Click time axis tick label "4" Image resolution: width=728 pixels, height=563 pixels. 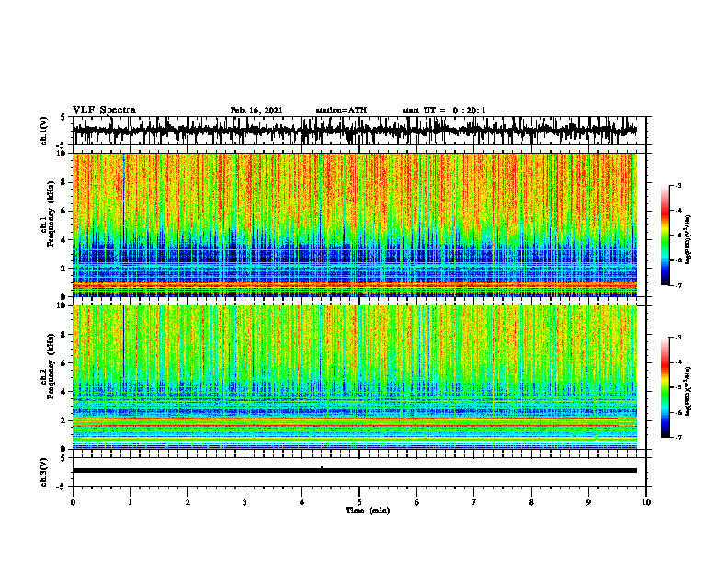(x=302, y=502)
